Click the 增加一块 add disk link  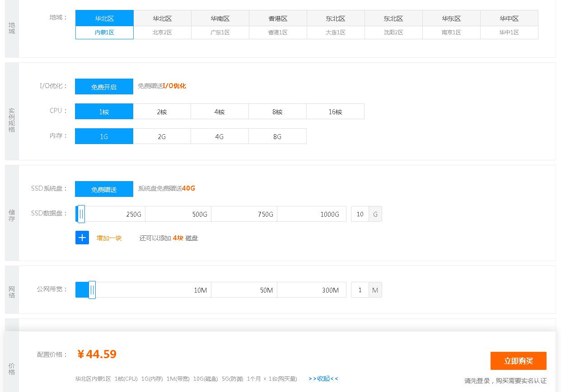pyautogui.click(x=109, y=238)
